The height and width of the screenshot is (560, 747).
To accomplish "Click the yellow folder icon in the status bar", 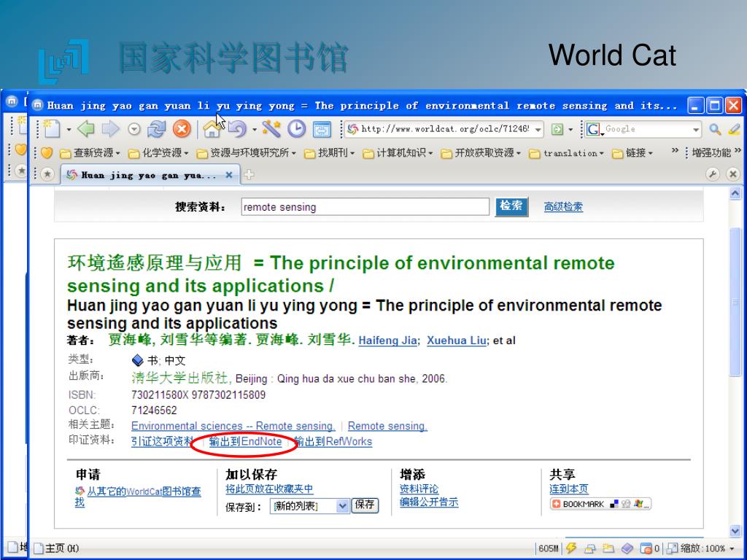I will (608, 548).
